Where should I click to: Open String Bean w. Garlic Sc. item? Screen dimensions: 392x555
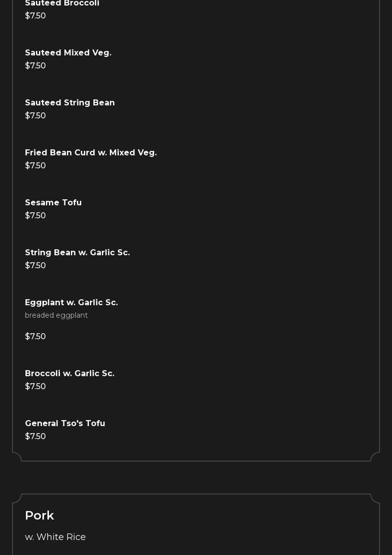[77, 253]
